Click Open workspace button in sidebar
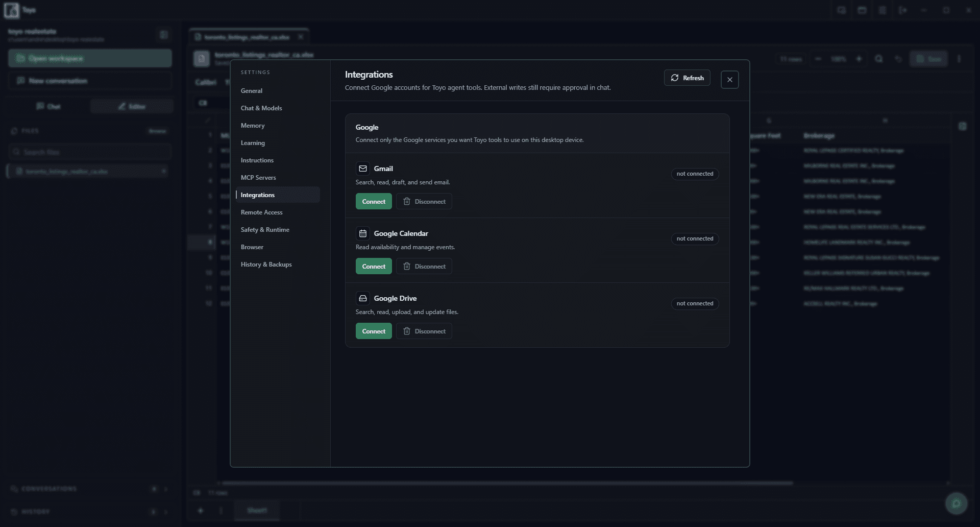 (x=90, y=58)
